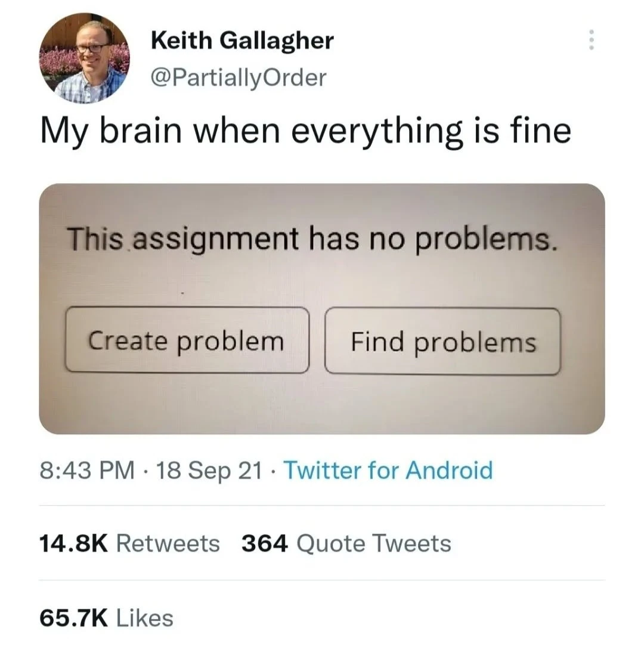The height and width of the screenshot is (647, 644).
Task: Open the Keith Gallagher display name
Action: (243, 41)
